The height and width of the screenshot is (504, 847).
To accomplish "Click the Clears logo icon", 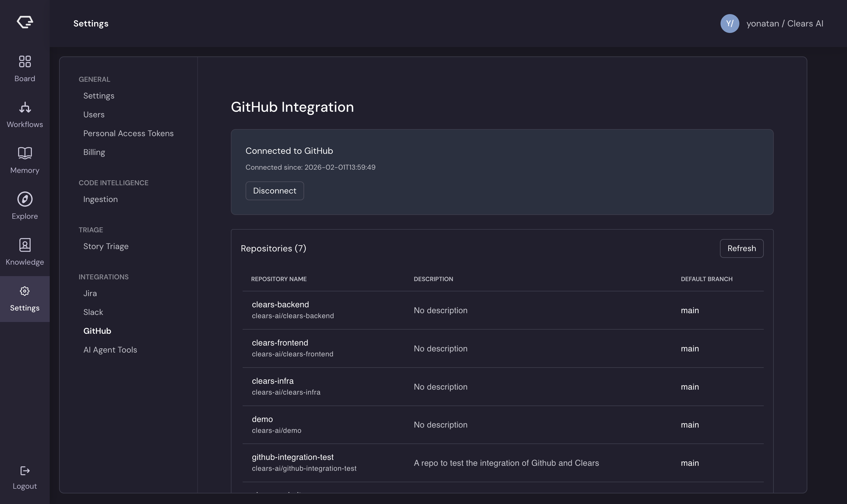I will pos(25,22).
